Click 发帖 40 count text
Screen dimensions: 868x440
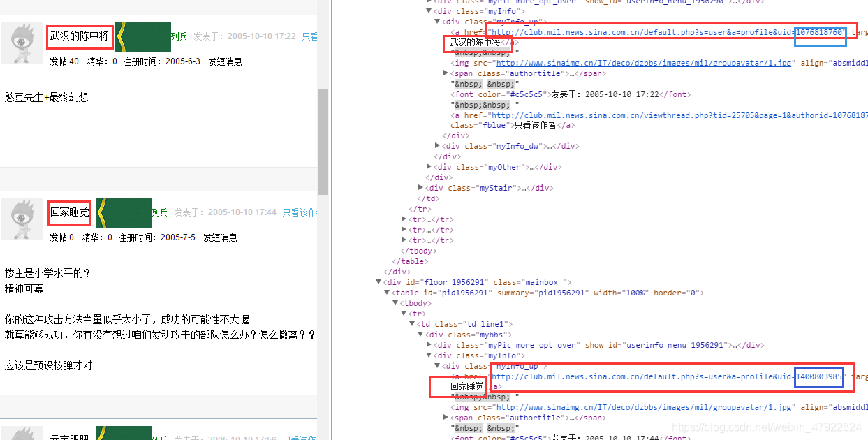coord(64,61)
